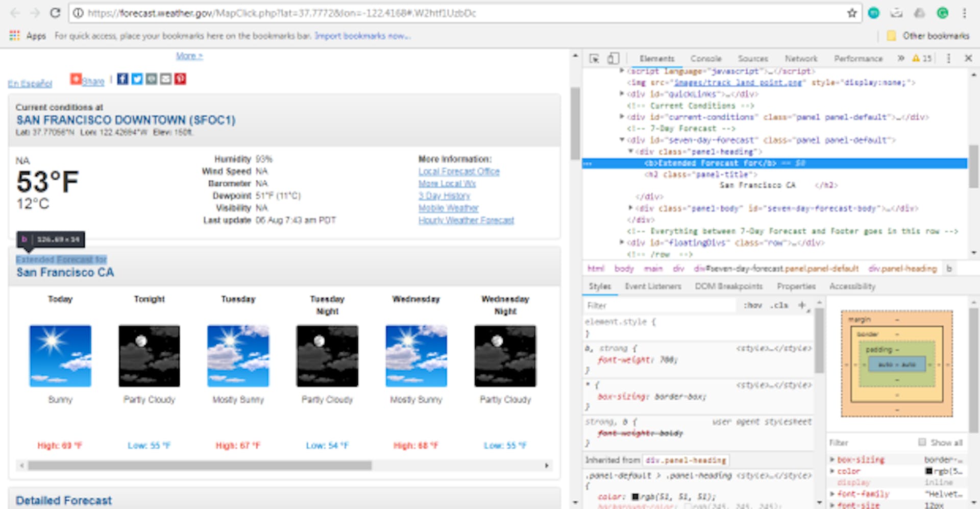
Task: Expand box-sizing computed property
Action: pos(832,459)
